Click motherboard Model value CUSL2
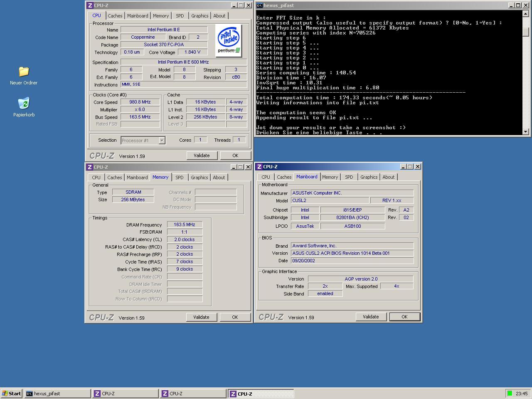 coord(330,200)
